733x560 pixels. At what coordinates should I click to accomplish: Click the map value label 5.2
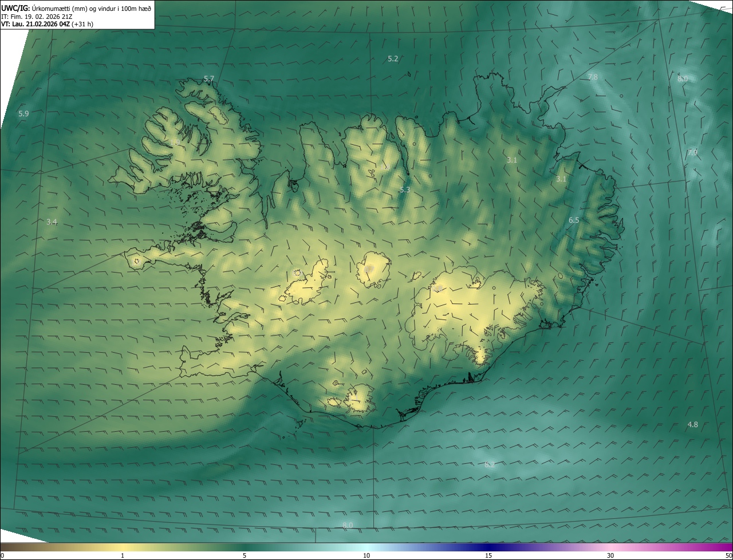tap(393, 58)
